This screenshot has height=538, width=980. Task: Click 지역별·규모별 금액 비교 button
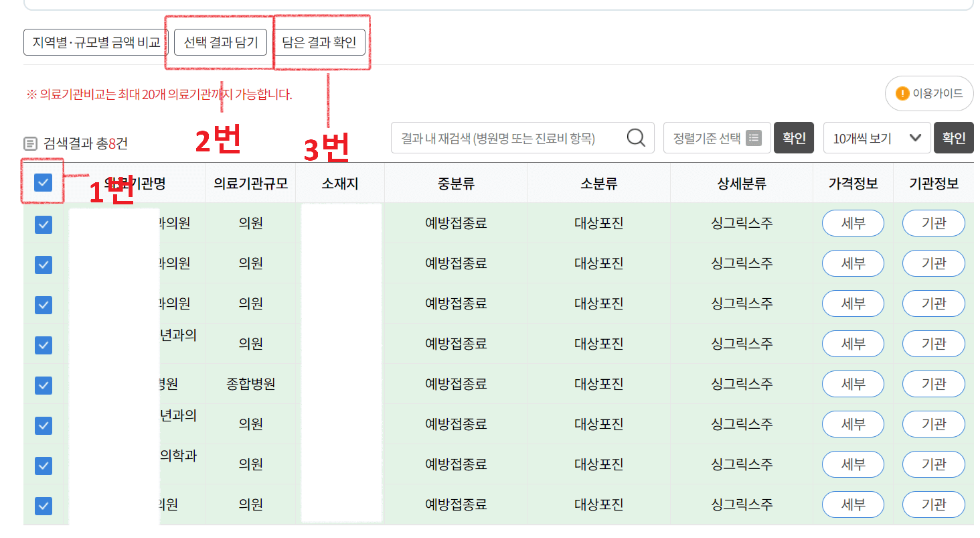click(x=93, y=42)
